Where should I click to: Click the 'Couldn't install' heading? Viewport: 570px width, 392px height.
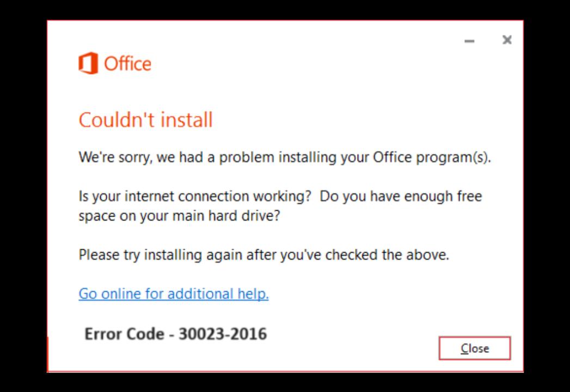pyautogui.click(x=145, y=120)
